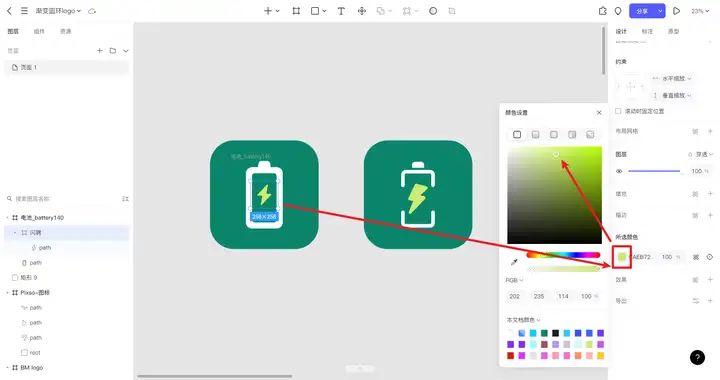Open the vertical constraint dropdown
The image size is (720, 380).
[673, 95]
